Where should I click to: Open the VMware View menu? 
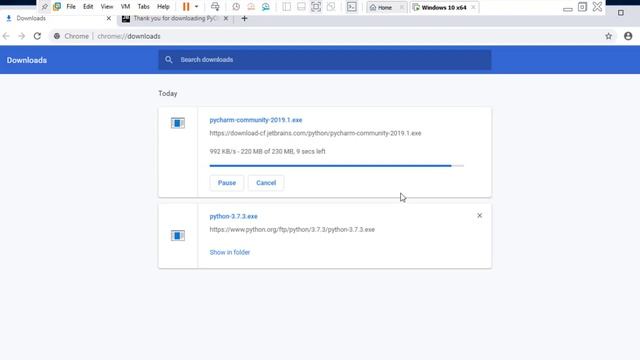coord(107,7)
